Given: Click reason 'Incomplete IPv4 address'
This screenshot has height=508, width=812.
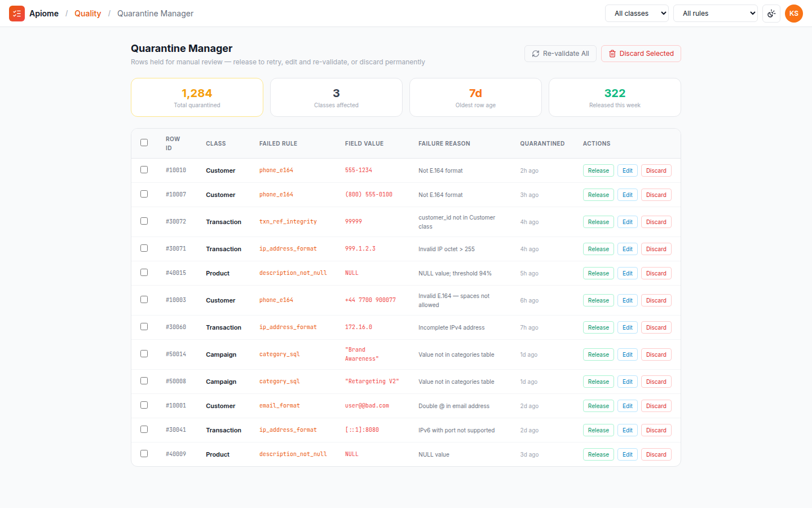Looking at the screenshot, I should [x=452, y=327].
